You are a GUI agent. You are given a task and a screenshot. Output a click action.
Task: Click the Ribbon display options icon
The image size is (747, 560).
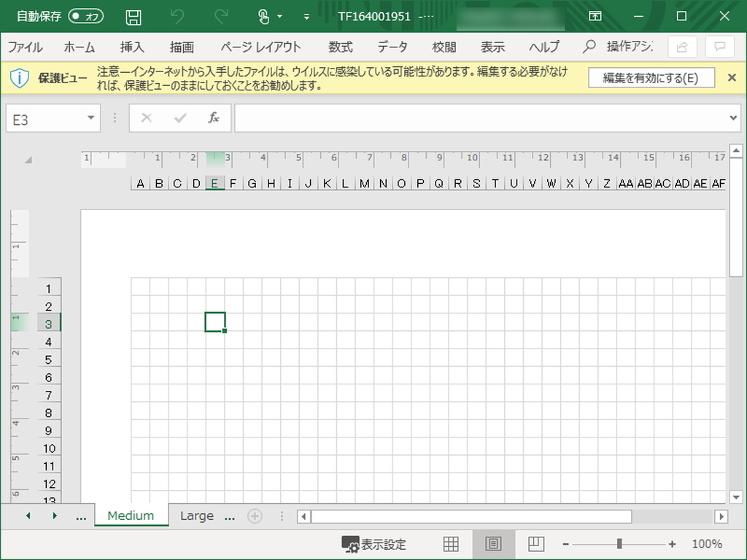tap(595, 16)
